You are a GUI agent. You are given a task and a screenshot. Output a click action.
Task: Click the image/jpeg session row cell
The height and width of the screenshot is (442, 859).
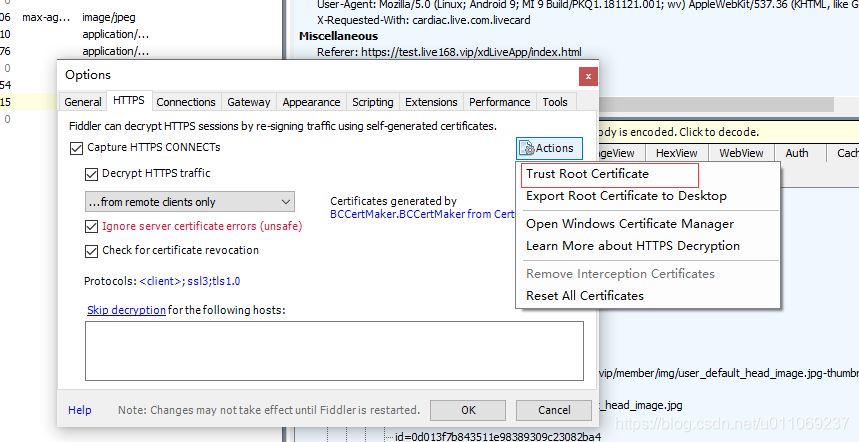pyautogui.click(x=108, y=18)
